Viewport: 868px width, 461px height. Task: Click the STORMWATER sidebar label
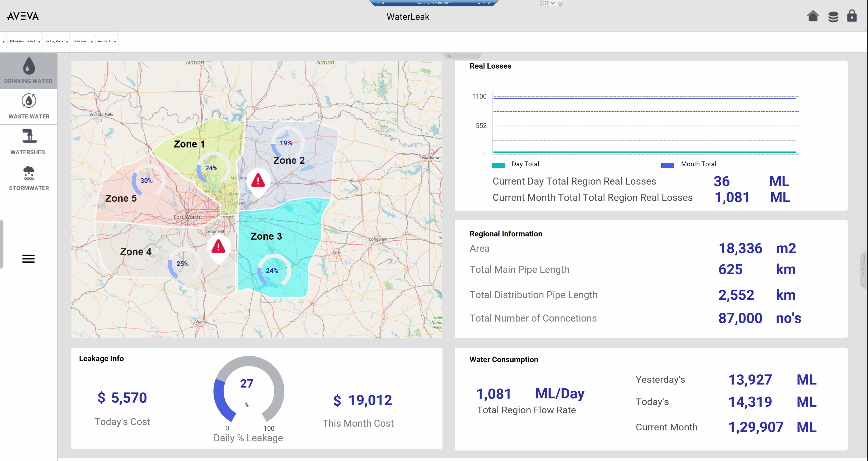point(29,188)
